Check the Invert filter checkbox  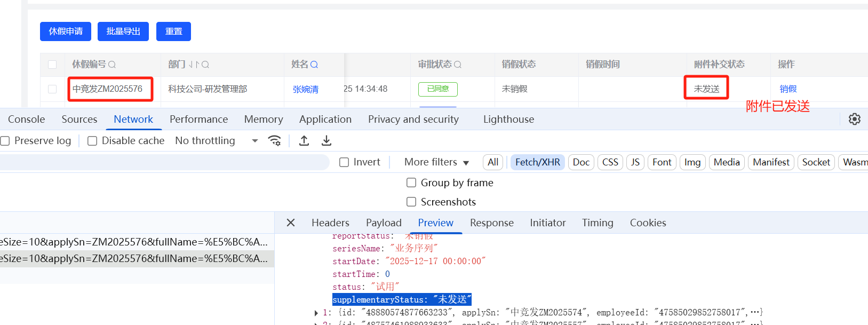[x=344, y=162]
